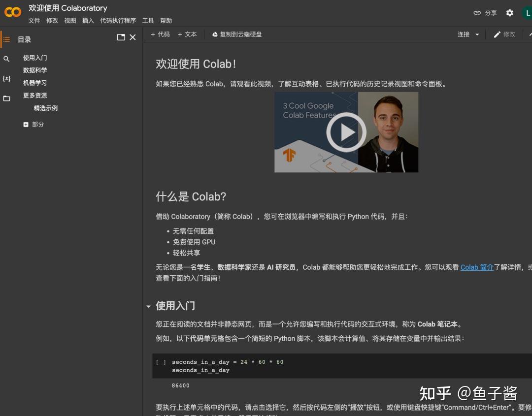Jump to 使用入门 in table of contents
This screenshot has width=532, height=416.
click(35, 58)
